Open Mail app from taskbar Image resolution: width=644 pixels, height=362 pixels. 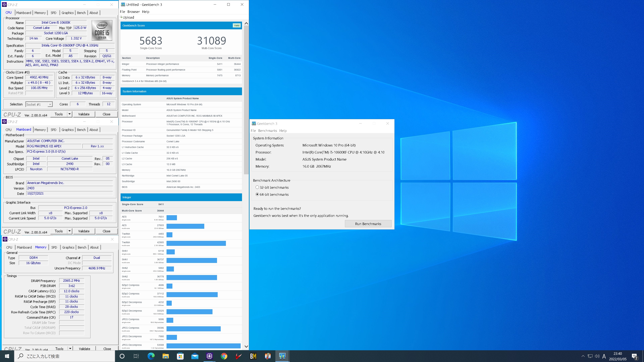pos(195,356)
